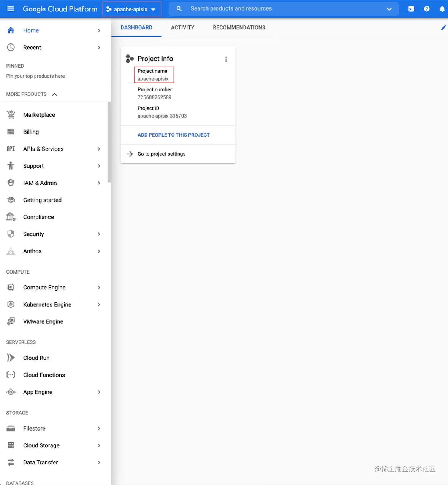Click the Compute Engine chip icon
This screenshot has height=485, width=448.
point(11,287)
